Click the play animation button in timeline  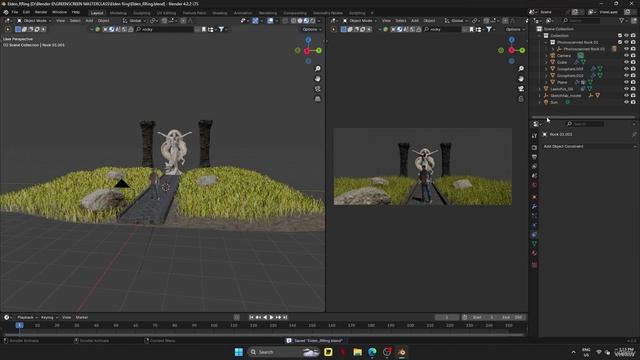coord(271,317)
